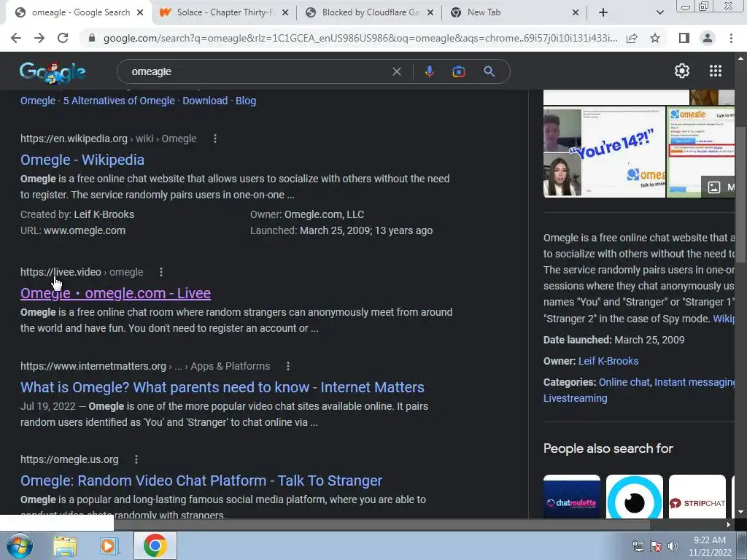The width and height of the screenshot is (747, 560).
Task: Click in the Google search input field
Action: pos(258,71)
